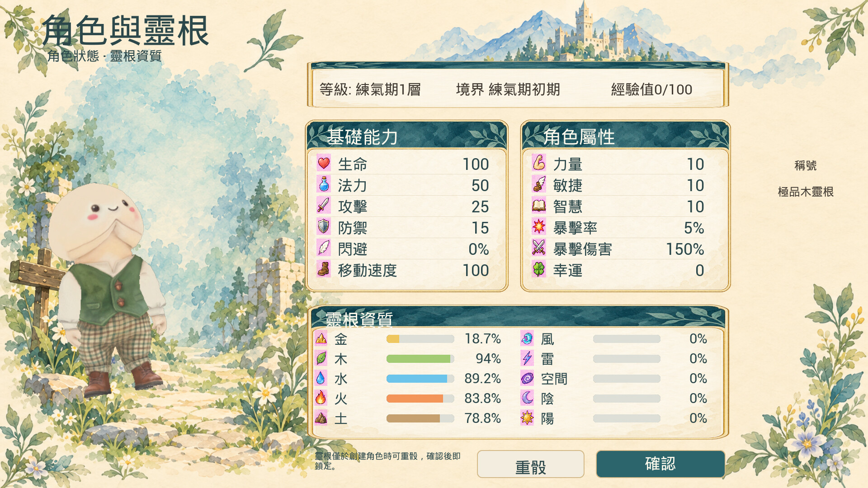The image size is (868, 488).
Task: Click the open book icon beside 智慧
Action: tap(539, 206)
